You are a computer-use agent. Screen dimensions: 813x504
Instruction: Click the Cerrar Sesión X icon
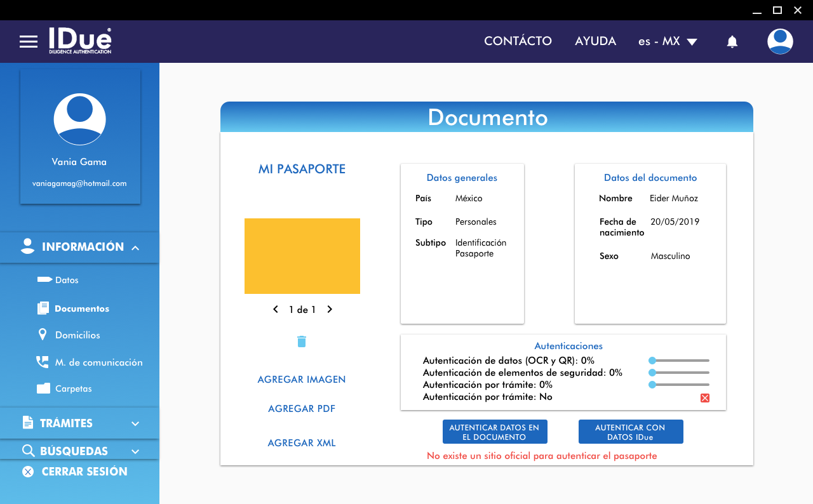pos(28,472)
